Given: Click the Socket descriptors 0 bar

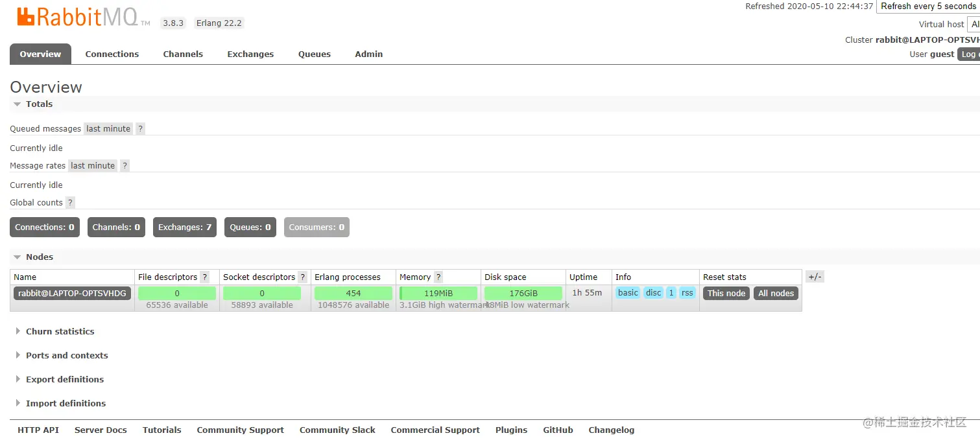Looking at the screenshot, I should pyautogui.click(x=262, y=293).
